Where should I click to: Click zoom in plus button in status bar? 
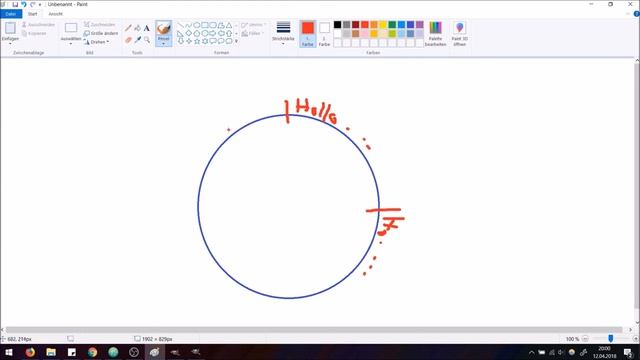pos(636,339)
